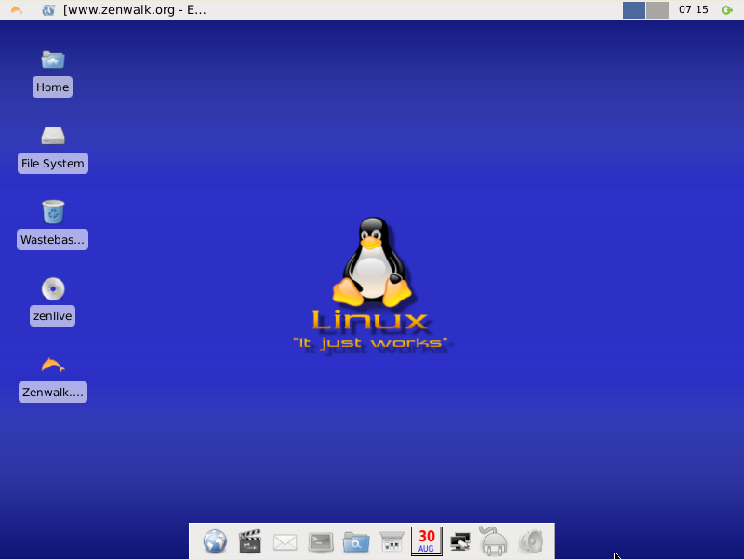The height and width of the screenshot is (560, 744).
Task: Open the Wastebasket desktop icon
Action: (x=53, y=212)
